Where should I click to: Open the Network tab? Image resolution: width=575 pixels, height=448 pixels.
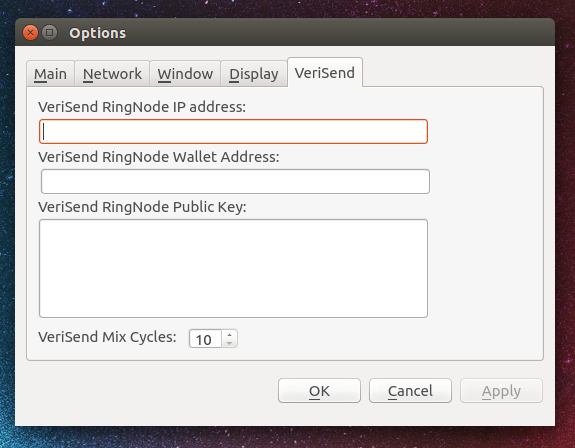click(x=112, y=74)
